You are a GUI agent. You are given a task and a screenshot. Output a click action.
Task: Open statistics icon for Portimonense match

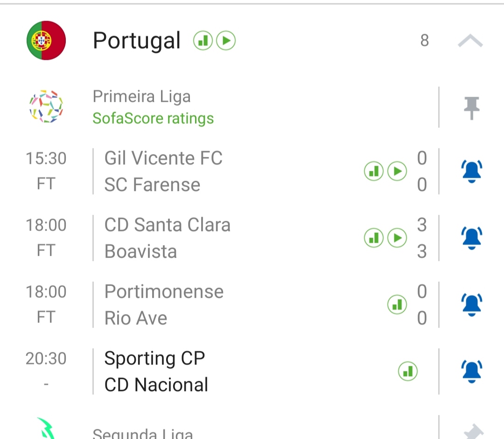(x=397, y=305)
